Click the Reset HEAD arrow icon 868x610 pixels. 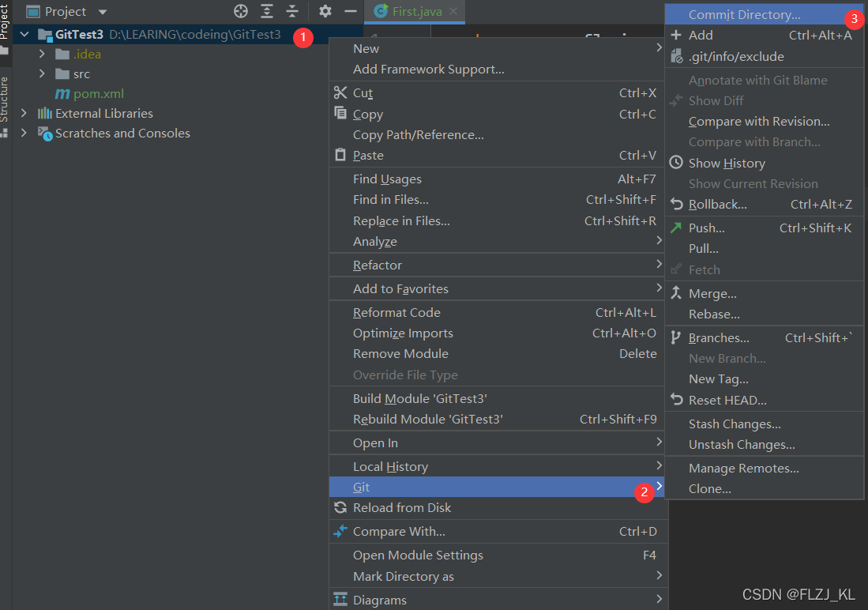[x=676, y=400]
